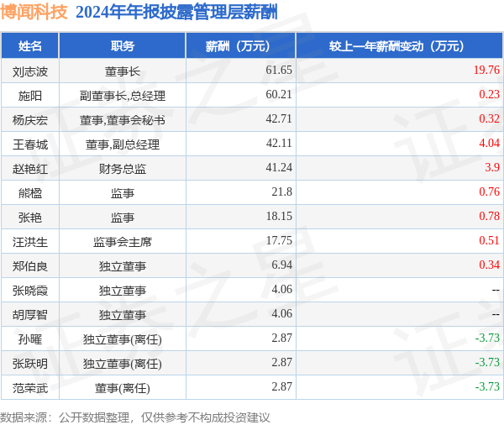Click the 副董事长,总经理 position cell
This screenshot has width=504, height=425.
tap(123, 96)
